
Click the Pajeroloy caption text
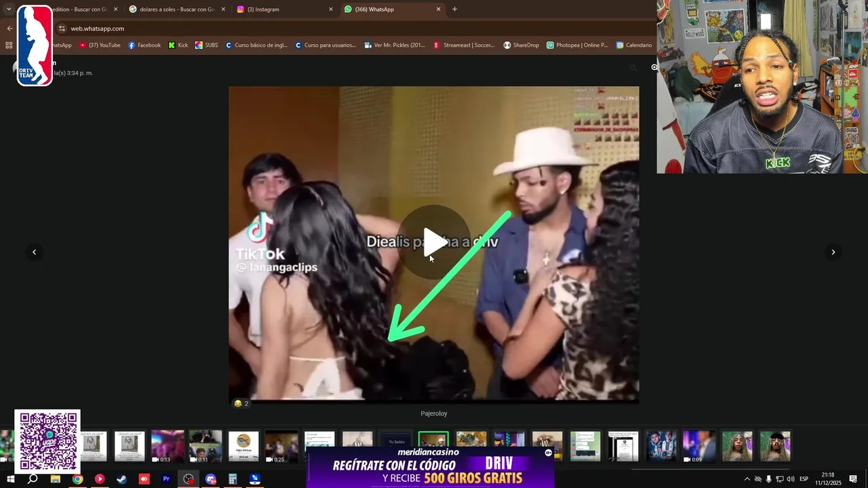pyautogui.click(x=434, y=413)
